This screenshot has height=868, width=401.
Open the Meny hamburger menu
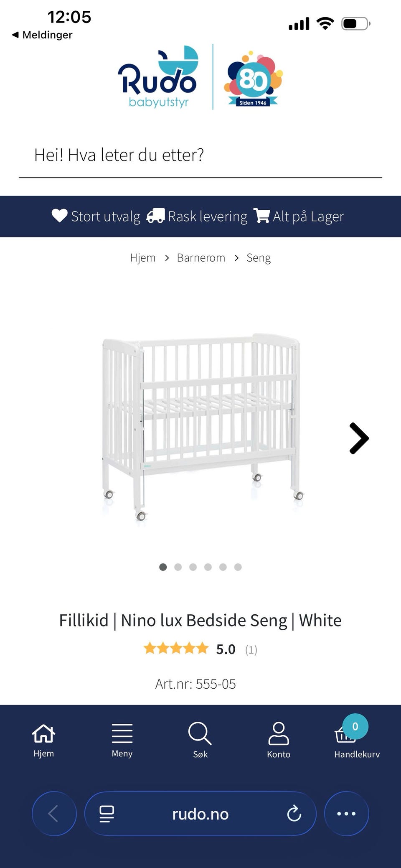click(122, 740)
